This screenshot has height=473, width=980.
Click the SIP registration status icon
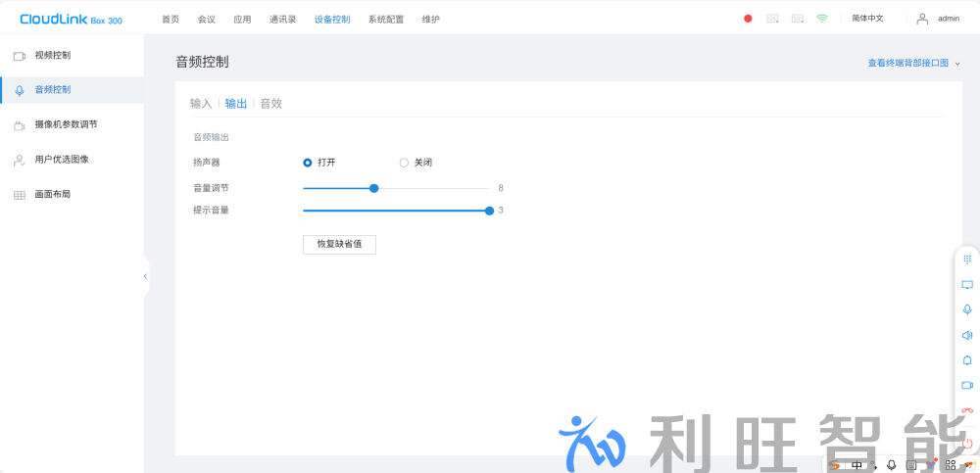click(x=798, y=19)
